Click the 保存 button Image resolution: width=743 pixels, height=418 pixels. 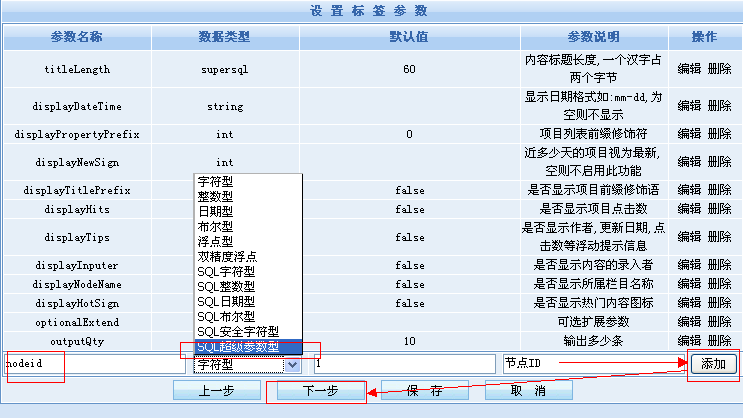(x=424, y=391)
